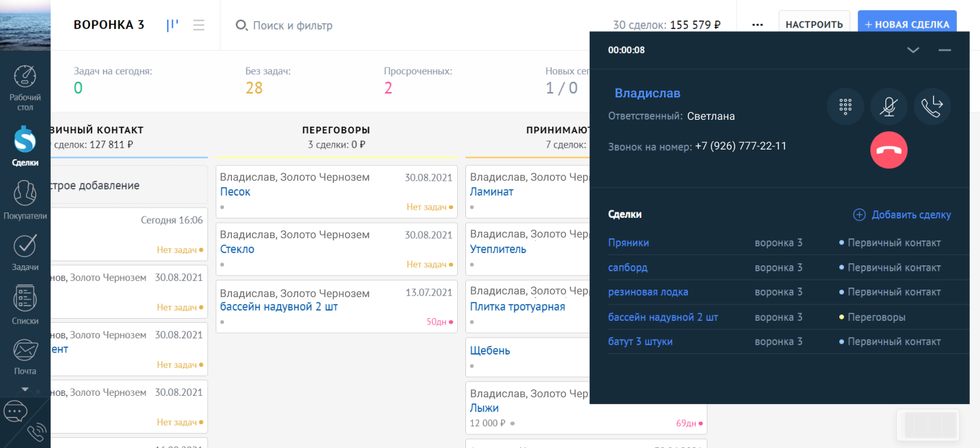Viewport: 980px width, 448px height.
Task: Open the Пряники deal link
Action: [628, 243]
